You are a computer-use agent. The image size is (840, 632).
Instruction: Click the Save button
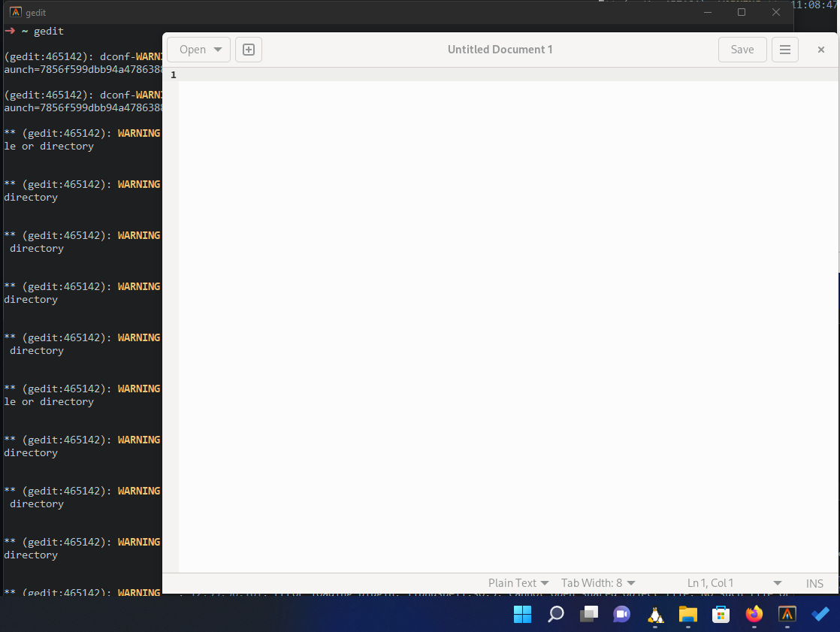[x=742, y=50]
